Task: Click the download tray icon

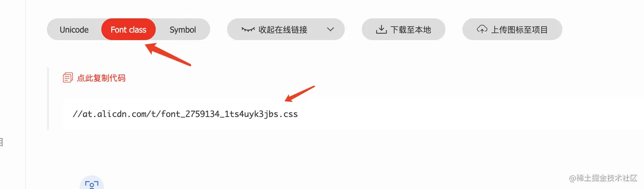Action: pyautogui.click(x=381, y=29)
